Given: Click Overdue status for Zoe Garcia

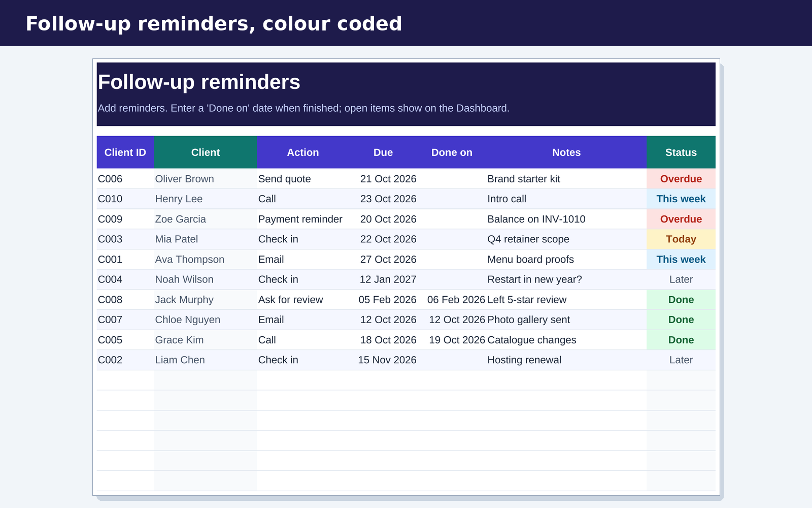Looking at the screenshot, I should click(681, 219).
